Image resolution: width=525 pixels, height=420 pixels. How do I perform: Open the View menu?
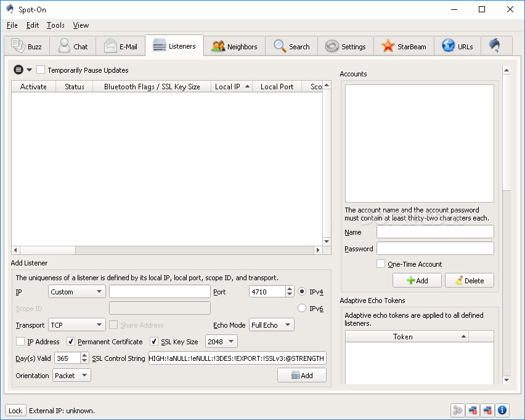coord(81,25)
